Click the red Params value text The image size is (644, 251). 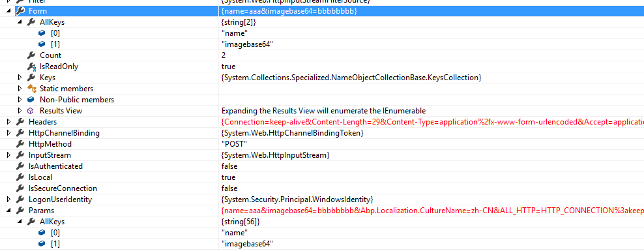pyautogui.click(x=432, y=211)
